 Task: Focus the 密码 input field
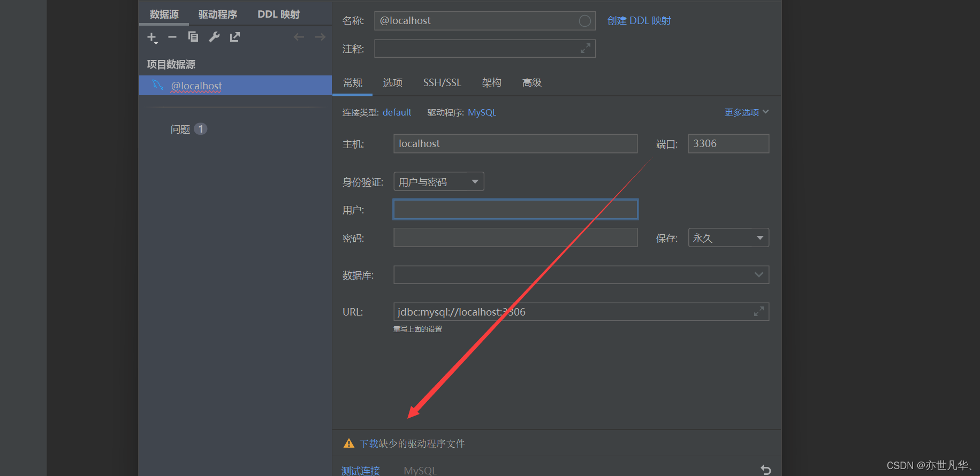coord(515,237)
